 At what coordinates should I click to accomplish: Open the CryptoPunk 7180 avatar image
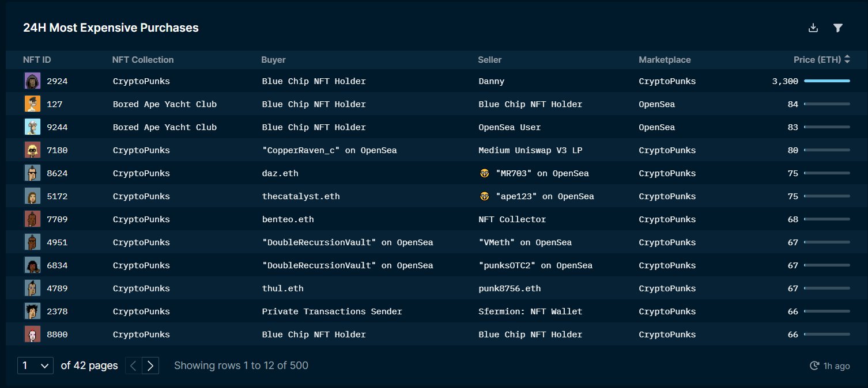pyautogui.click(x=32, y=150)
